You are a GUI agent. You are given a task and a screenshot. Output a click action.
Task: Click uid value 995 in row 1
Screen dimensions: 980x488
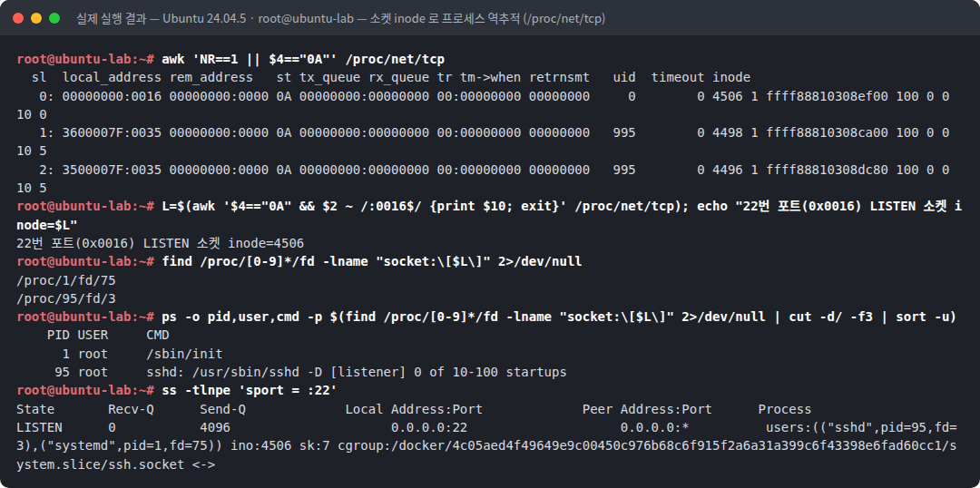623,133
